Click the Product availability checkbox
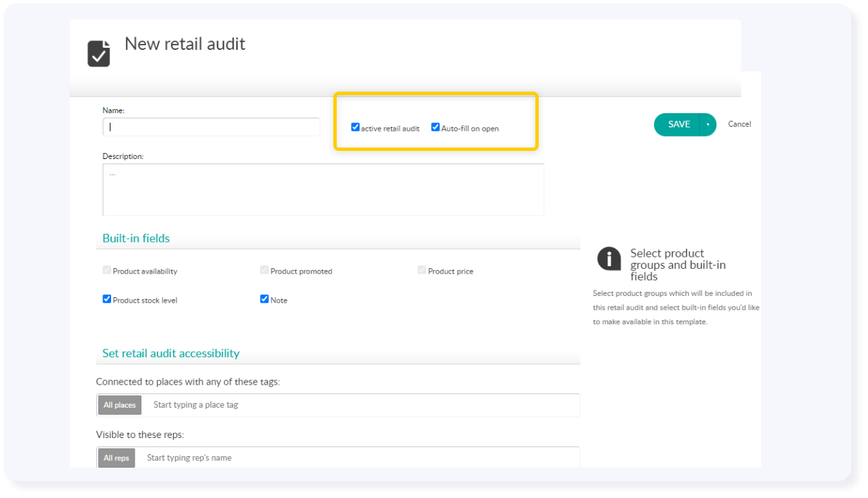 pyautogui.click(x=106, y=270)
